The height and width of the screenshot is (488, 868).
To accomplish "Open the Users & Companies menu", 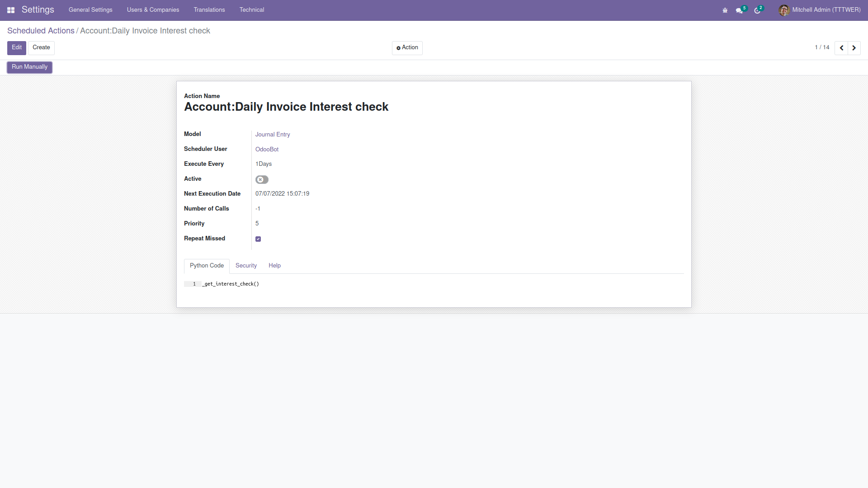I will (x=153, y=10).
